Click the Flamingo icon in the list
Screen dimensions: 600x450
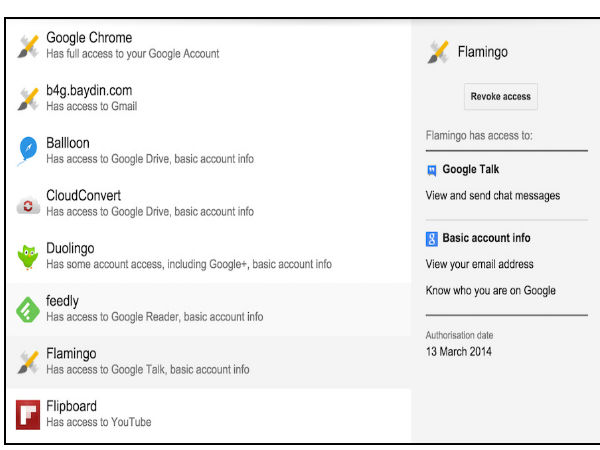pyautogui.click(x=27, y=361)
